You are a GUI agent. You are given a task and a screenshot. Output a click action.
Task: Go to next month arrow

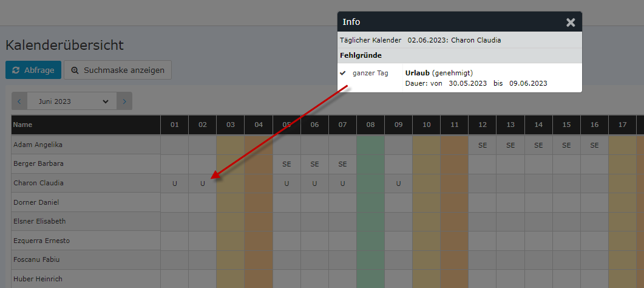point(124,101)
